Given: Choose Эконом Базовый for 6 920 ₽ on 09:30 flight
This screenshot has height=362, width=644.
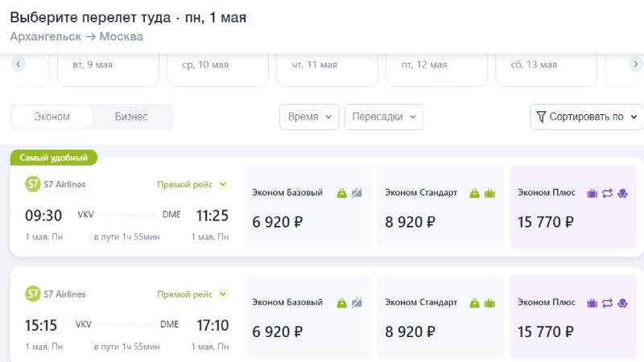Looking at the screenshot, I should click(x=308, y=208).
